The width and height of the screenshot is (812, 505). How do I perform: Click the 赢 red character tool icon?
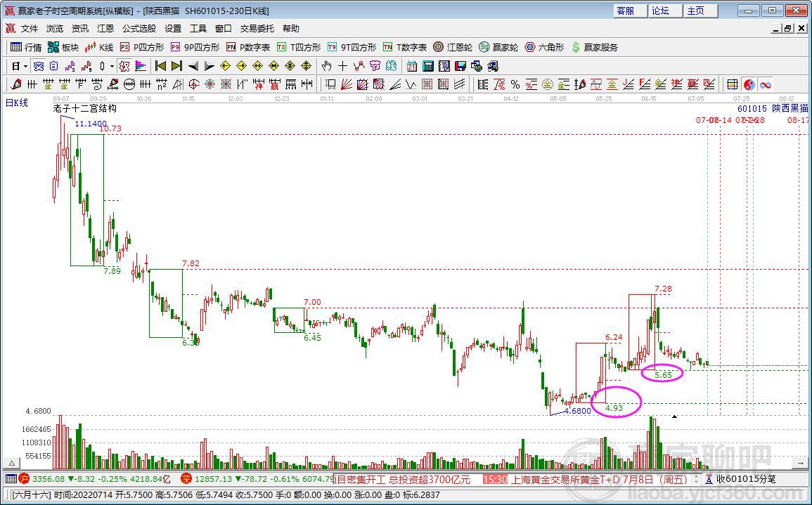[x=274, y=84]
